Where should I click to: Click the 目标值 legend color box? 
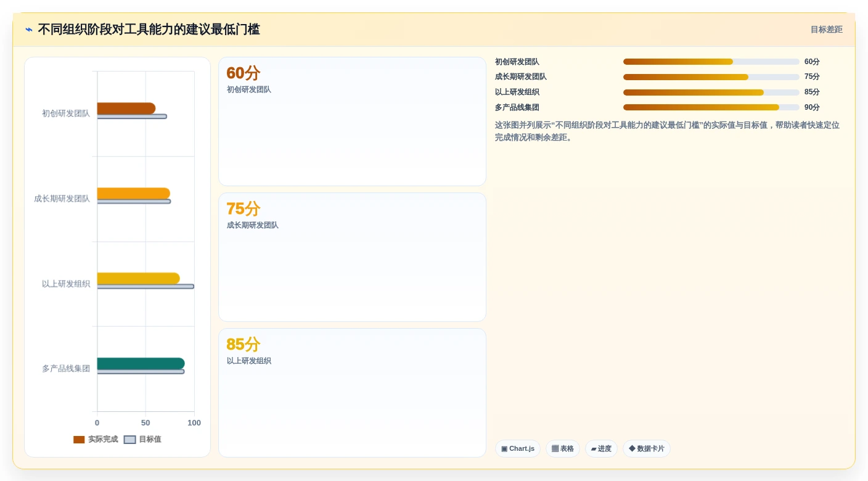[x=129, y=440]
